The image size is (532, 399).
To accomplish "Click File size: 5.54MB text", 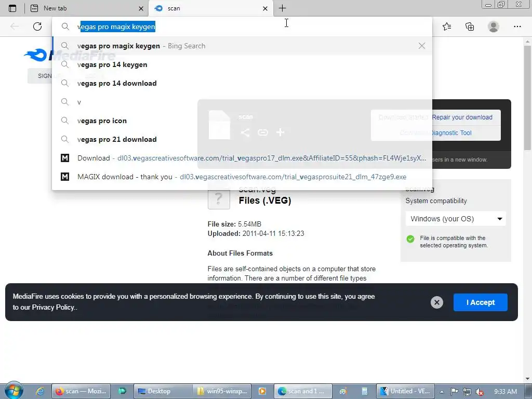I will tap(234, 224).
